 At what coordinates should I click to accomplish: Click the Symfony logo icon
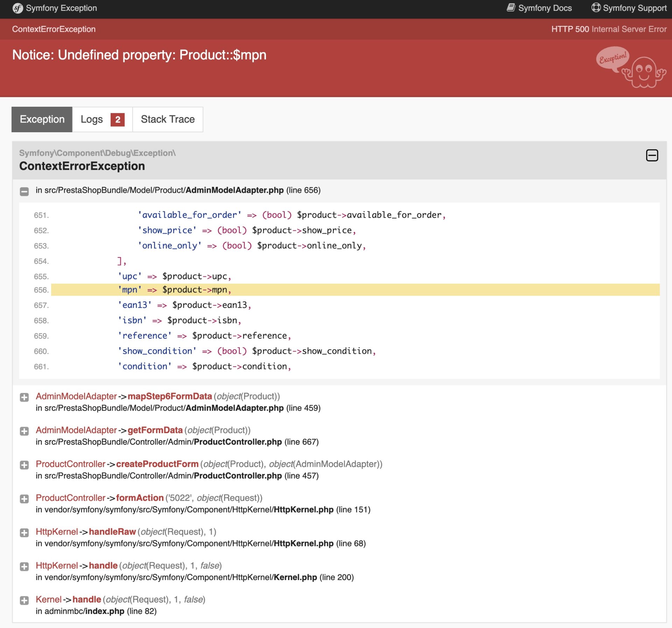pyautogui.click(x=17, y=8)
